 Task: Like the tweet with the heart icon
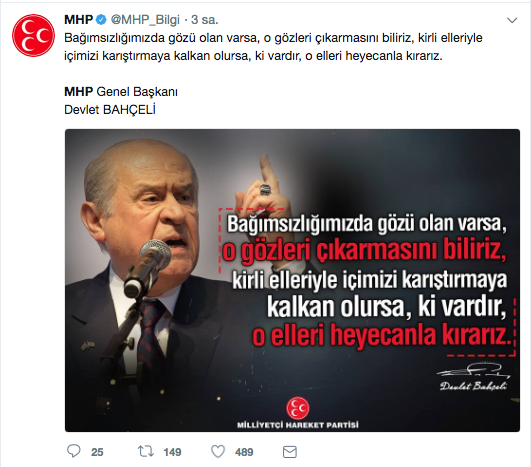tap(218, 451)
